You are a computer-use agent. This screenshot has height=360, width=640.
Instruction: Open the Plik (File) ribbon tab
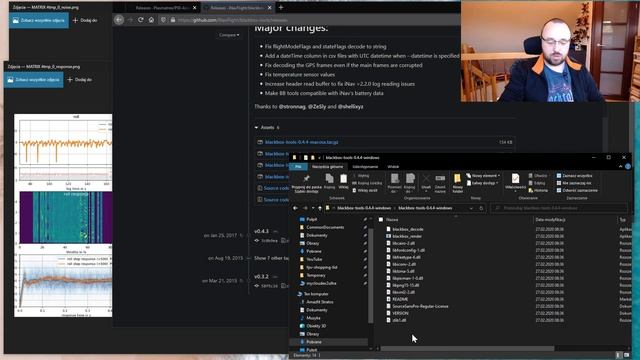298,167
